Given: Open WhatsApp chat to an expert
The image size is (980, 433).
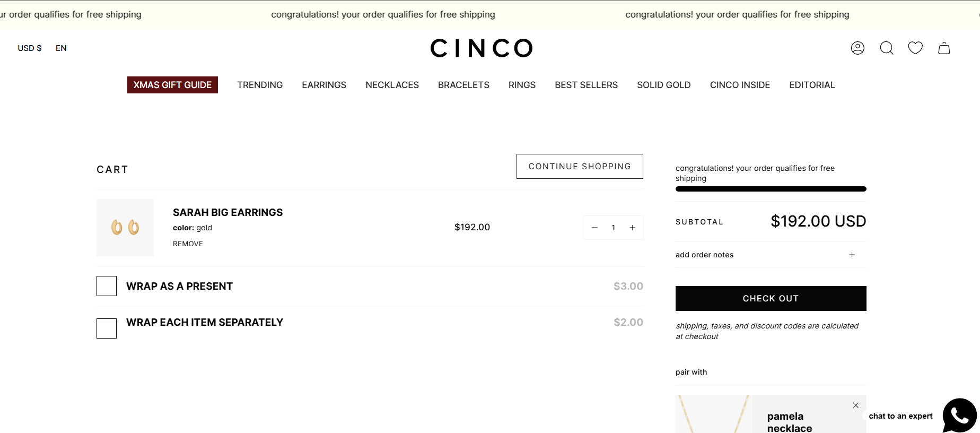Looking at the screenshot, I should pyautogui.click(x=959, y=415).
